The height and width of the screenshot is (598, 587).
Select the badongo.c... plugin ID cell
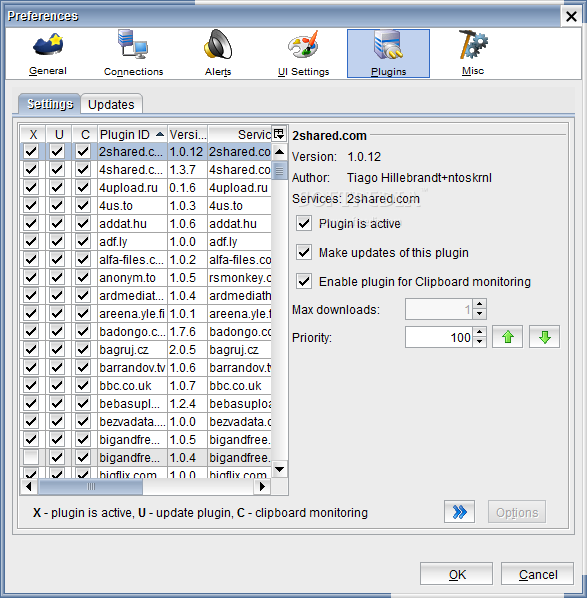[132, 331]
